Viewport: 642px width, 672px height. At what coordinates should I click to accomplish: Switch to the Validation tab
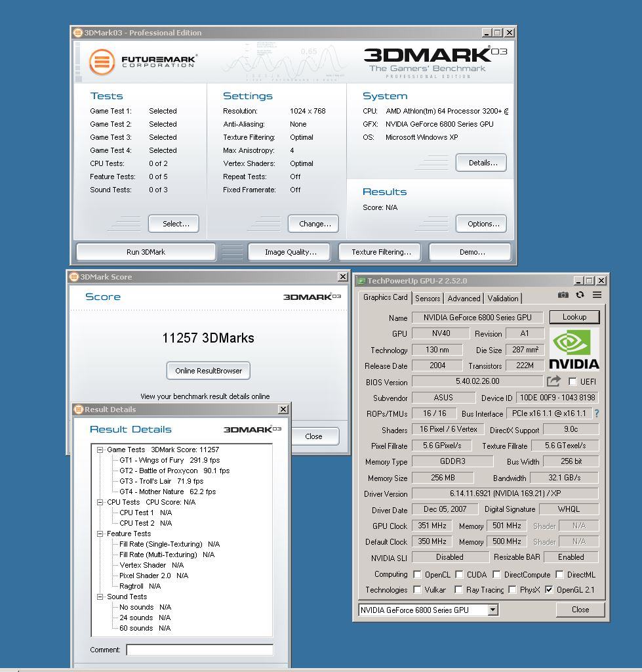pyautogui.click(x=503, y=299)
